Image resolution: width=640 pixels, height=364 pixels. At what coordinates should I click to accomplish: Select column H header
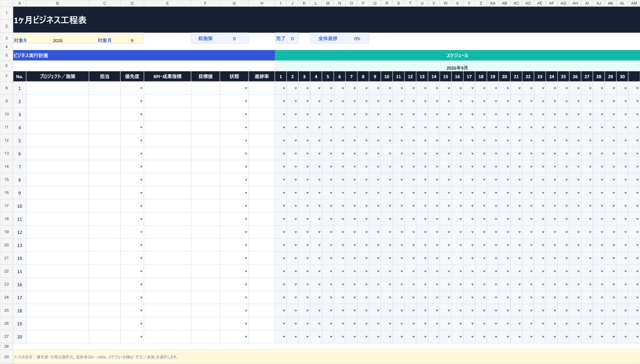pyautogui.click(x=262, y=3)
